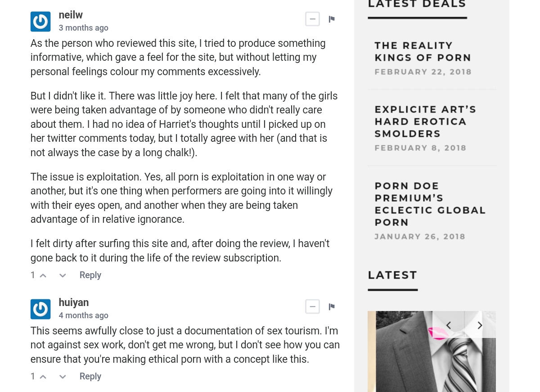Upvote neilw's comment
Image resolution: width=540 pixels, height=392 pixels.
point(43,275)
